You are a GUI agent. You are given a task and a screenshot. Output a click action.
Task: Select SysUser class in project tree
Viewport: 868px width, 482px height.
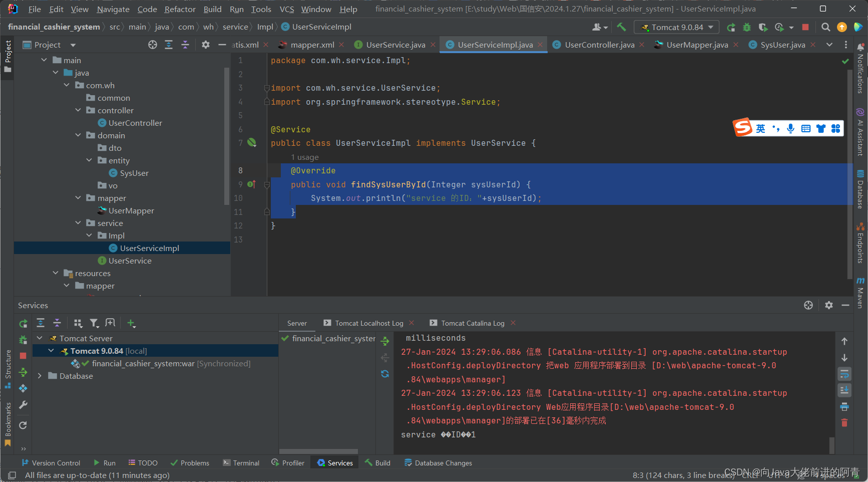coord(134,173)
